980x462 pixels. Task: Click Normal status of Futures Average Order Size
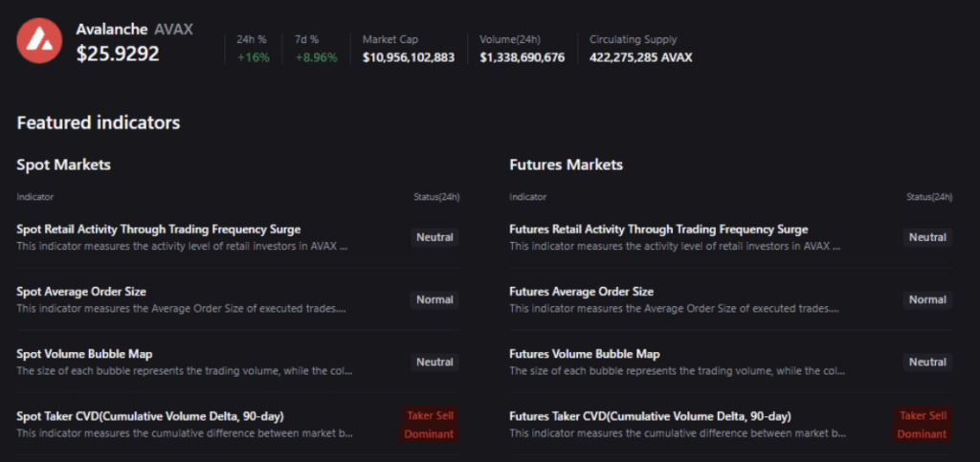[927, 299]
